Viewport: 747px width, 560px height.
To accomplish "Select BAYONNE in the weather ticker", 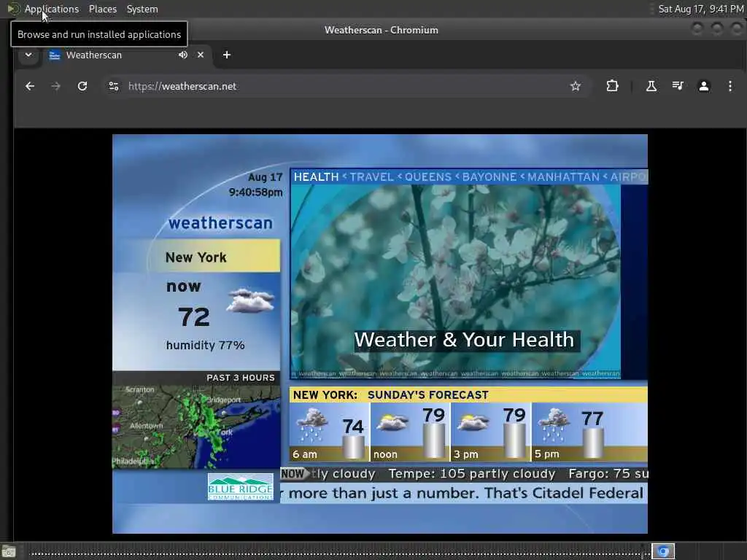I will pos(489,177).
